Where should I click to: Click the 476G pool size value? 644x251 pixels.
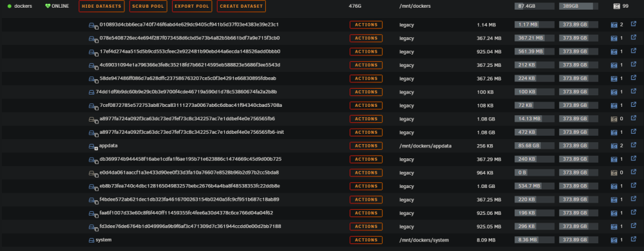coord(355,6)
